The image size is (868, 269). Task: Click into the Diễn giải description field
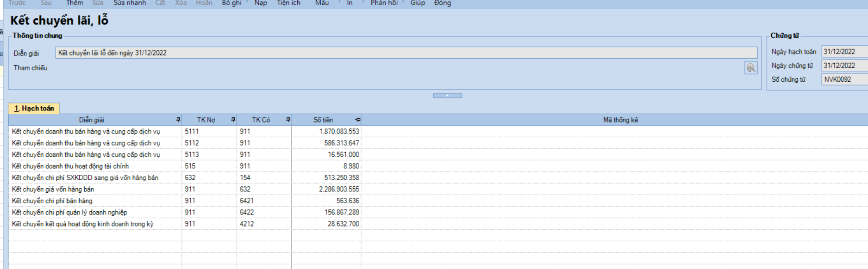[406, 53]
